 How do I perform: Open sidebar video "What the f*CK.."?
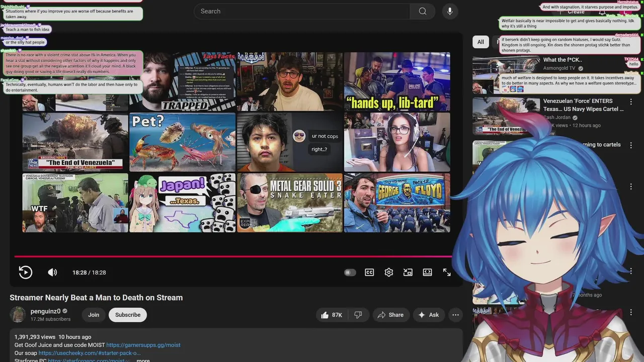tap(562, 60)
